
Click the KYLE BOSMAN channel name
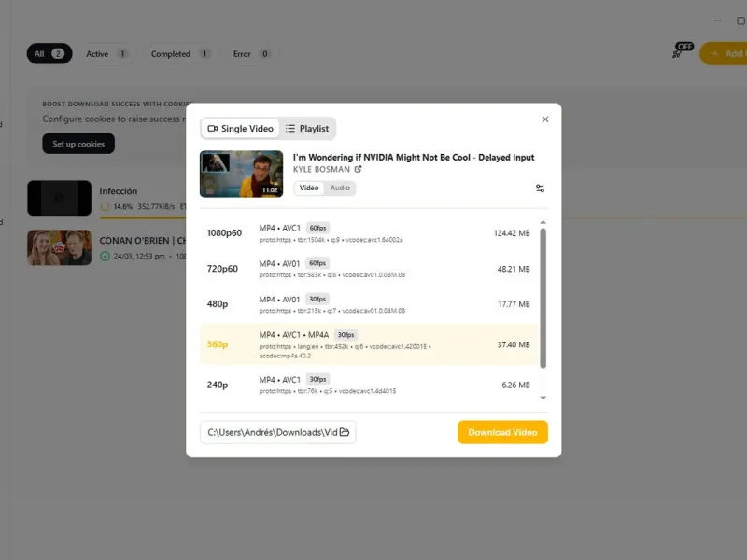click(321, 170)
